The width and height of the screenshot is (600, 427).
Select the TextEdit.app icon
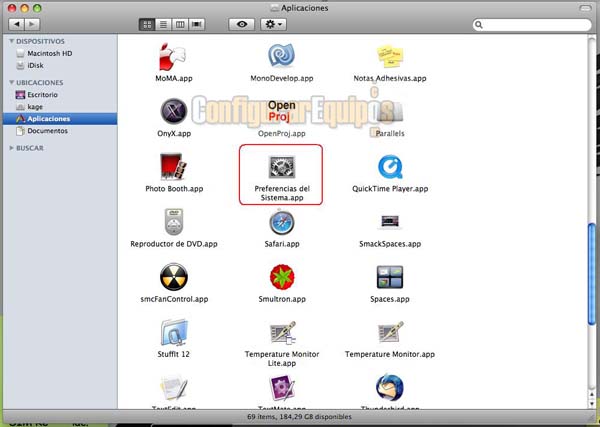(x=174, y=388)
